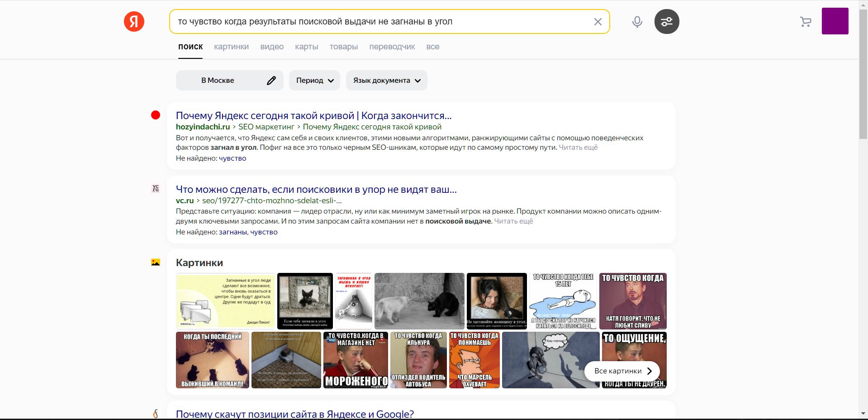Open the purple user profile avatar

(x=835, y=21)
